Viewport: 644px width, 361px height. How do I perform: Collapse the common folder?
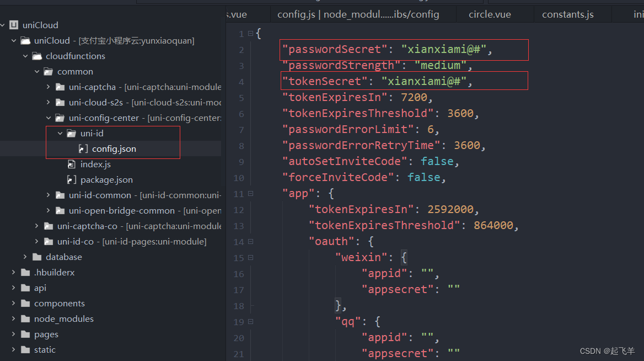[37, 72]
